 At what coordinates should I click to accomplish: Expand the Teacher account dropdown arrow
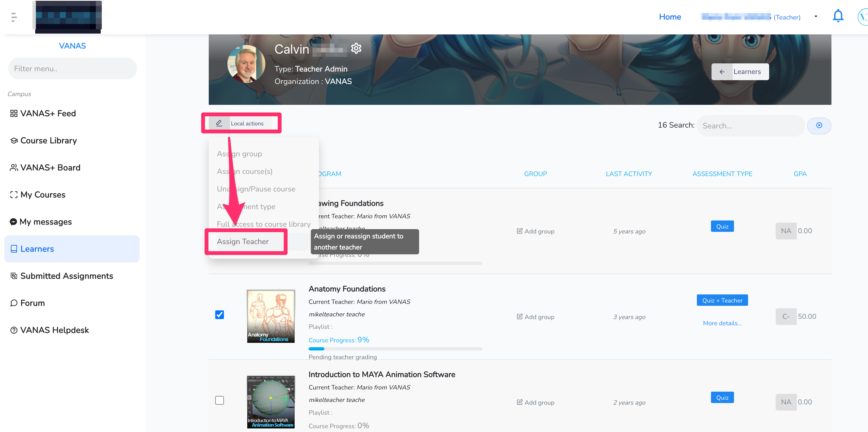click(815, 17)
